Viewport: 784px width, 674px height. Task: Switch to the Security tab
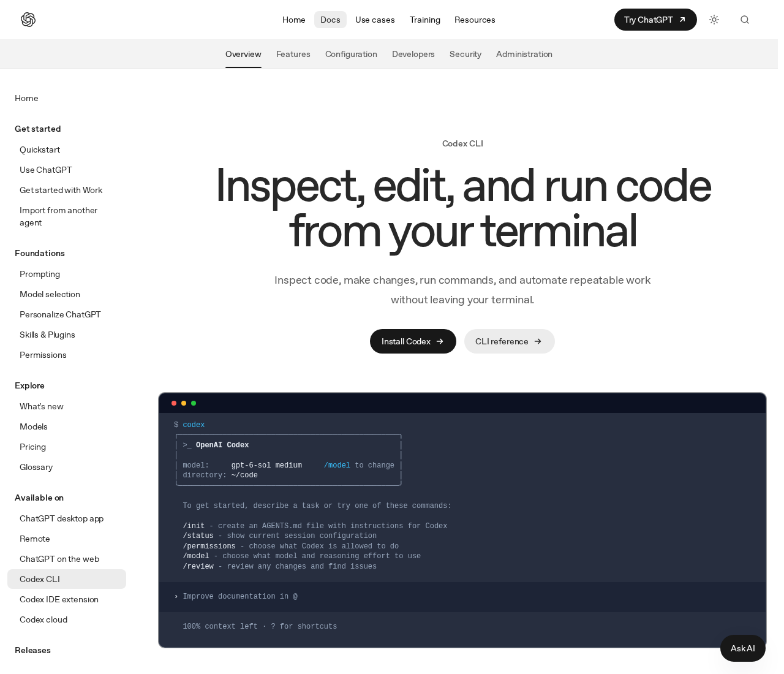point(466,54)
